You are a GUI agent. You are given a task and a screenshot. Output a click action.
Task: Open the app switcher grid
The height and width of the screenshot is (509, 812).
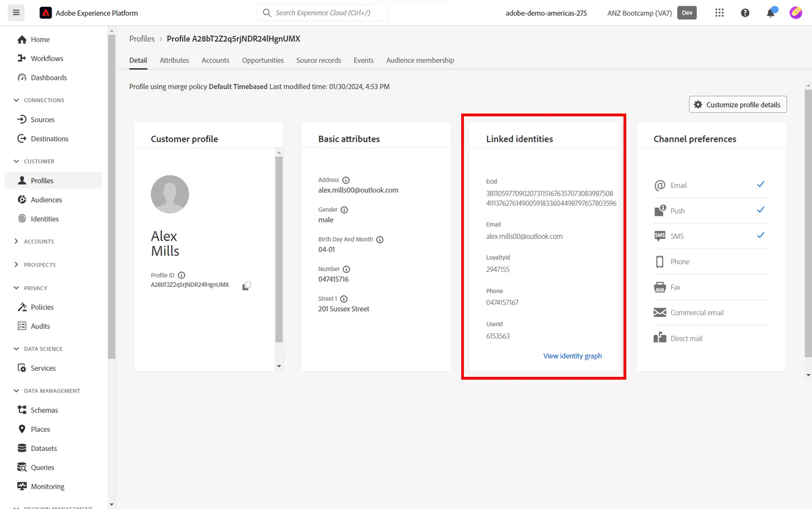[719, 13]
